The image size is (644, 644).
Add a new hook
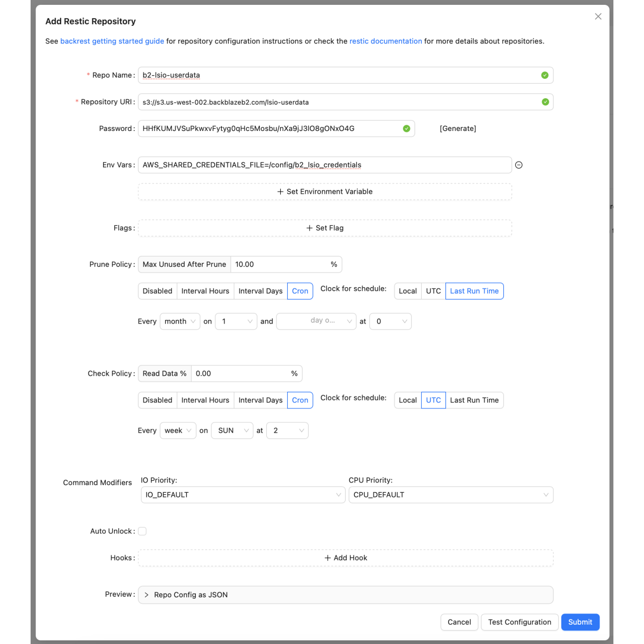click(346, 558)
